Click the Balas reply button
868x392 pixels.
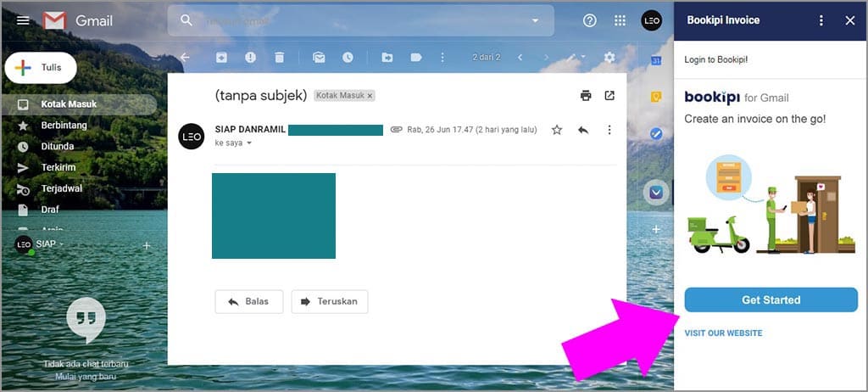tap(249, 301)
